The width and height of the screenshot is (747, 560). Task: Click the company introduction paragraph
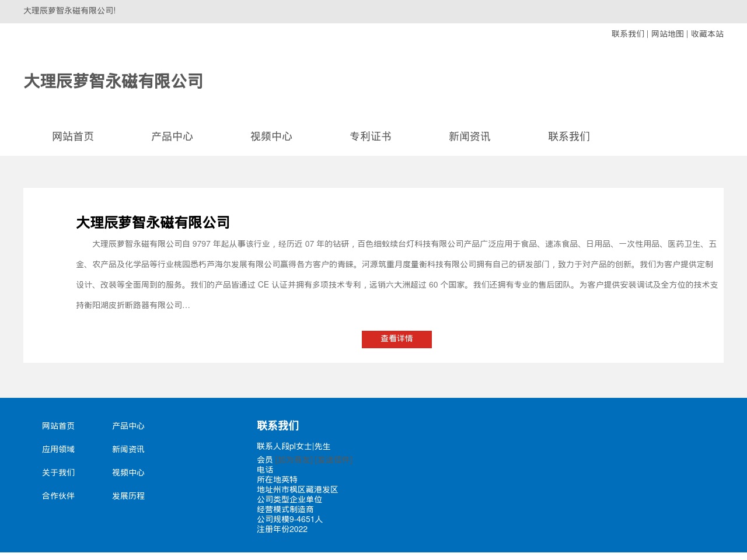397,275
